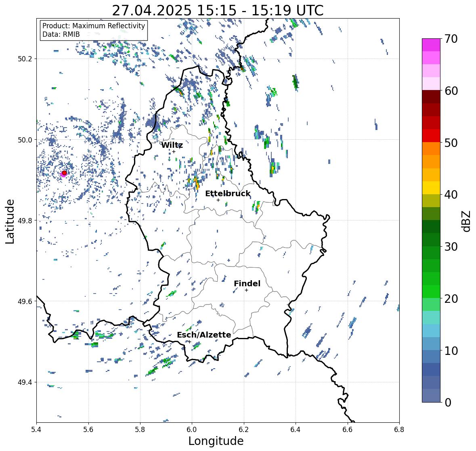
Task: Click the 6.2 longitude tick label
Action: (244, 430)
